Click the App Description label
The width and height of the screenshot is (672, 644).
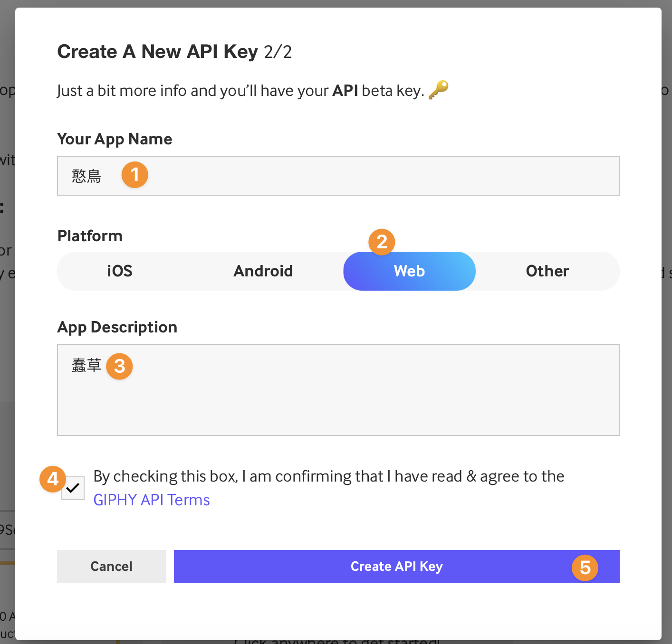pyautogui.click(x=117, y=327)
